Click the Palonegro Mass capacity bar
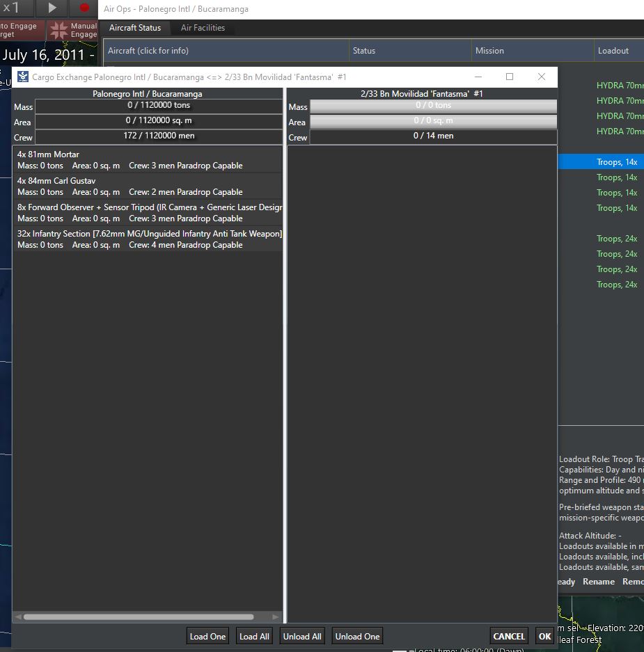The height and width of the screenshot is (652, 644). (x=159, y=106)
